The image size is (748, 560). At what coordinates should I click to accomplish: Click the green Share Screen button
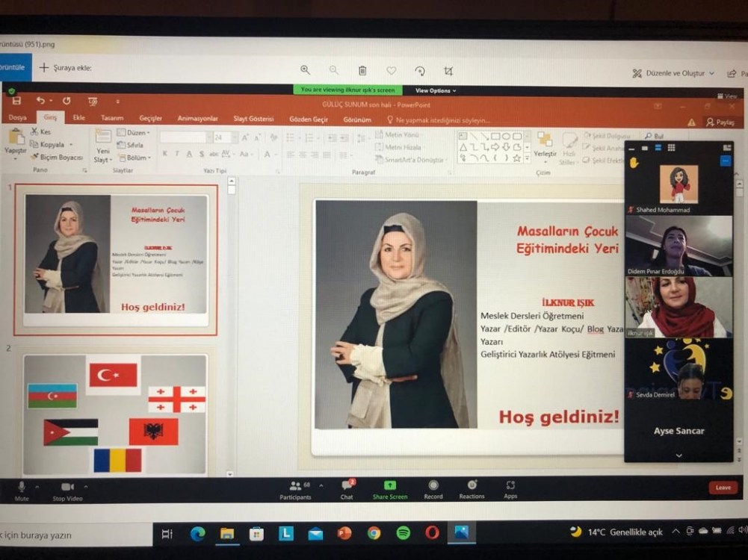pyautogui.click(x=390, y=489)
